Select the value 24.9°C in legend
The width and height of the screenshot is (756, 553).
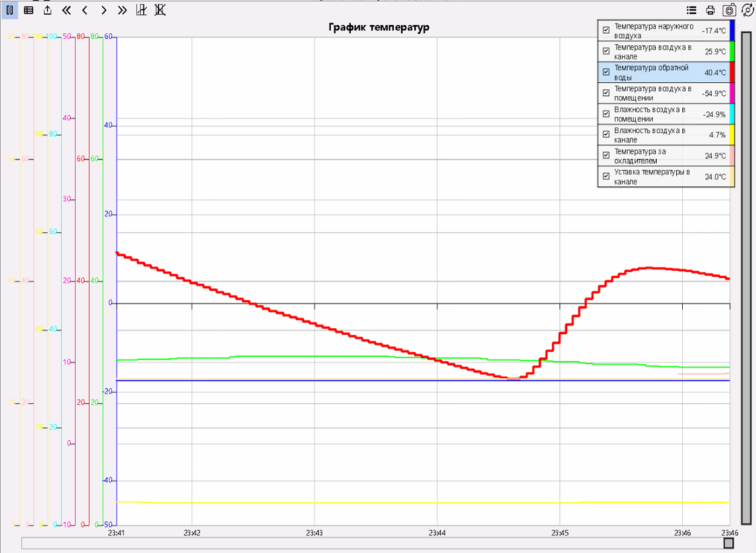click(715, 155)
